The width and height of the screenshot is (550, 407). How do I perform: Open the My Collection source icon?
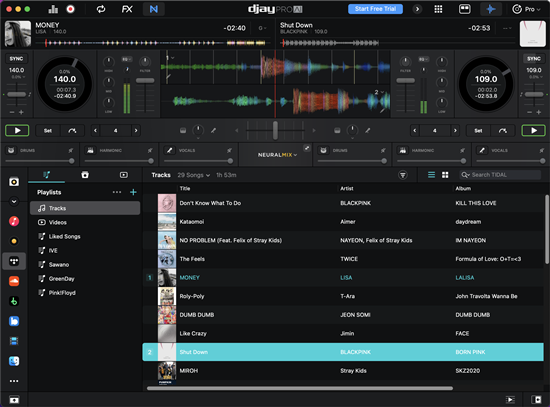[x=14, y=182]
